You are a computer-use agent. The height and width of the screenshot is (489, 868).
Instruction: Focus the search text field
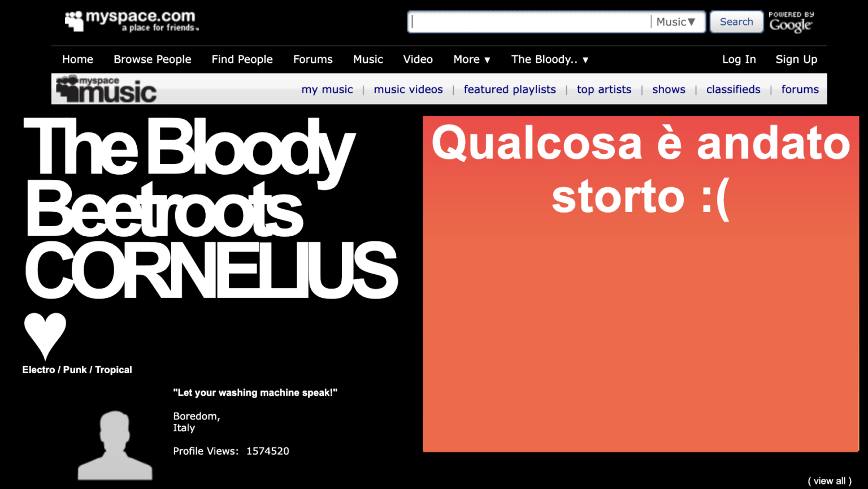[x=530, y=22]
